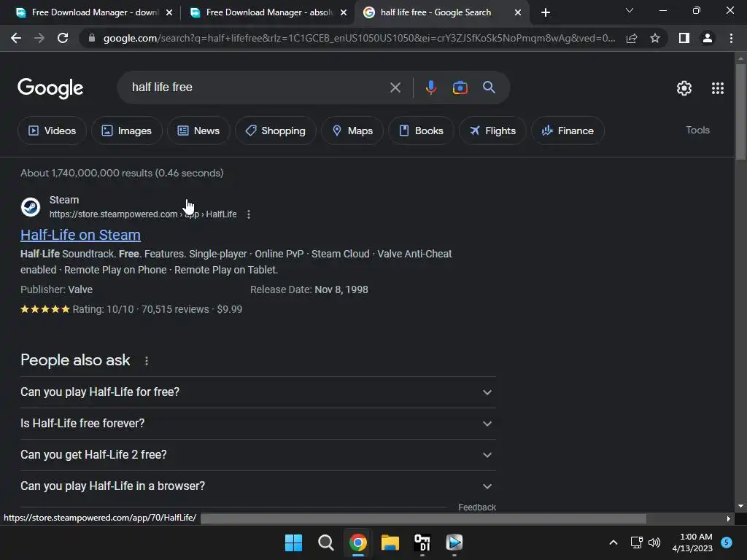Image resolution: width=747 pixels, height=560 pixels.
Task: Open Half-Life on Steam link
Action: click(x=80, y=235)
